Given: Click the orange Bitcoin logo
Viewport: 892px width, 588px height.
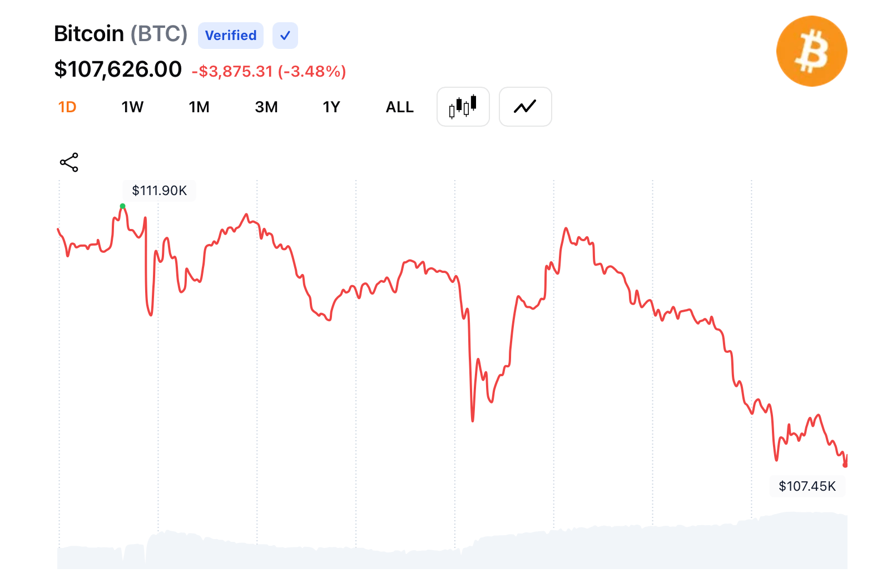Looking at the screenshot, I should [811, 51].
